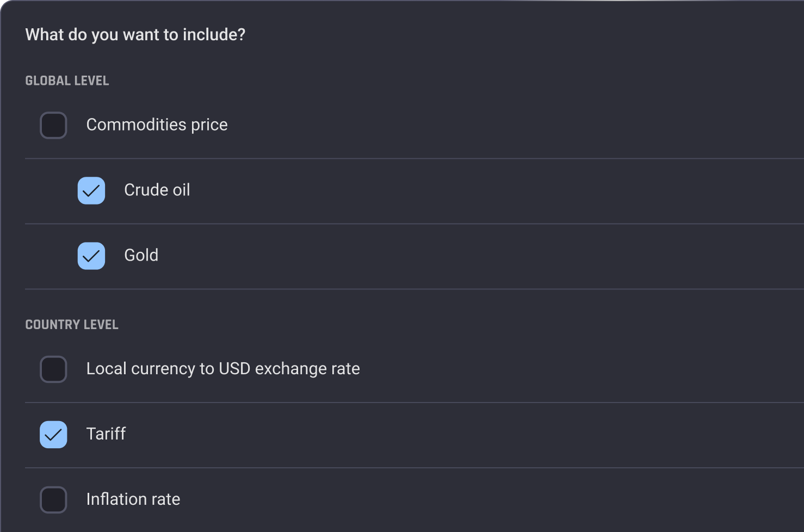The width and height of the screenshot is (804, 532).
Task: Click the checkmark icon beside Crude oil
Action: pos(91,190)
